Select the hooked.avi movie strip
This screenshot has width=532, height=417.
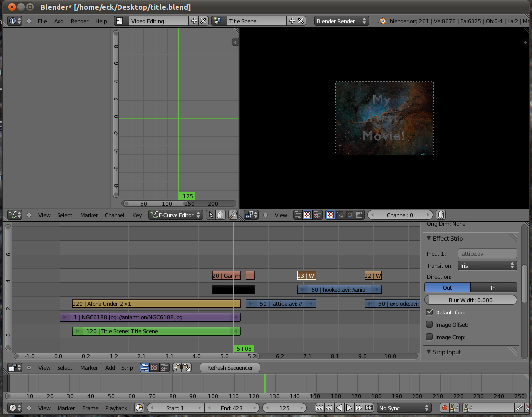click(339, 290)
